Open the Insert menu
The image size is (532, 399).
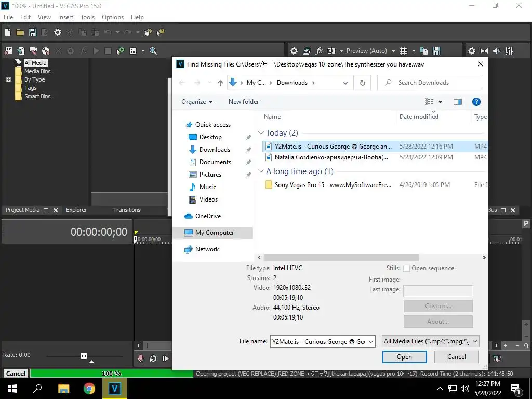pos(65,17)
